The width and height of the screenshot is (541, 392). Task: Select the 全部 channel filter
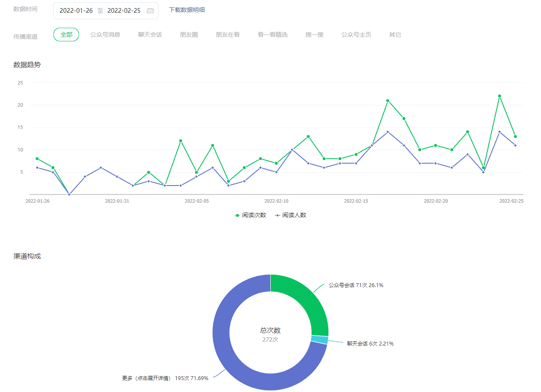pos(66,35)
